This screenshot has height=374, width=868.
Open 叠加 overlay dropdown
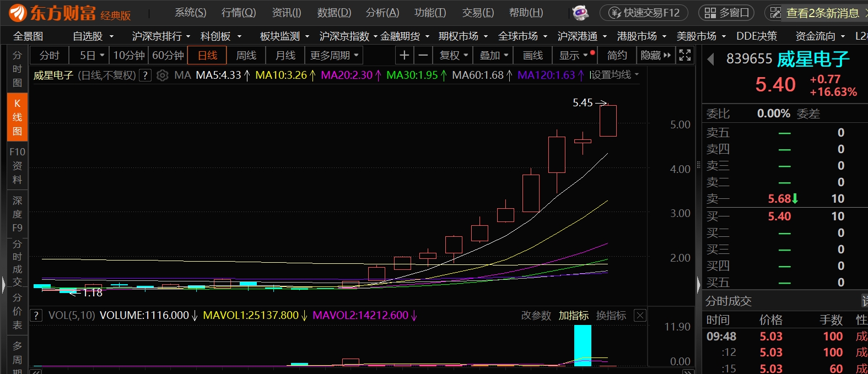point(493,55)
